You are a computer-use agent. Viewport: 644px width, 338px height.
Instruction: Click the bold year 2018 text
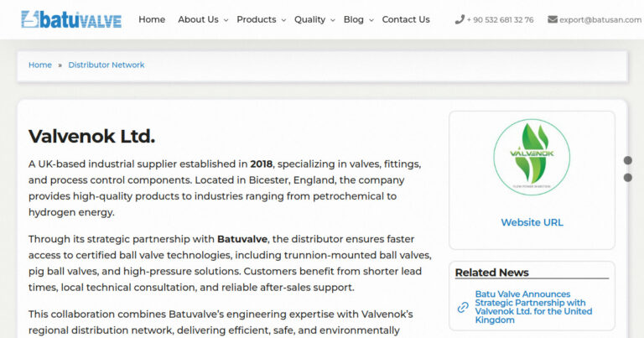point(262,164)
